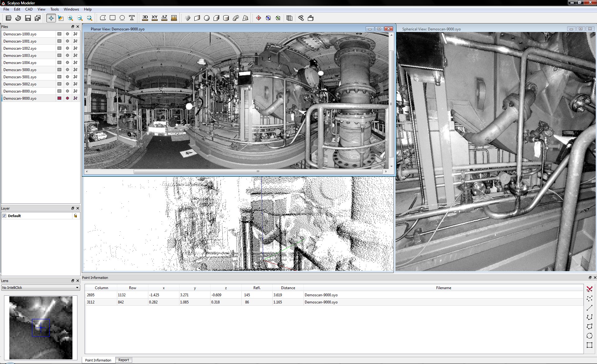Sort table by the Refl. column header
Viewport: 597px width, 364px height.
point(257,288)
